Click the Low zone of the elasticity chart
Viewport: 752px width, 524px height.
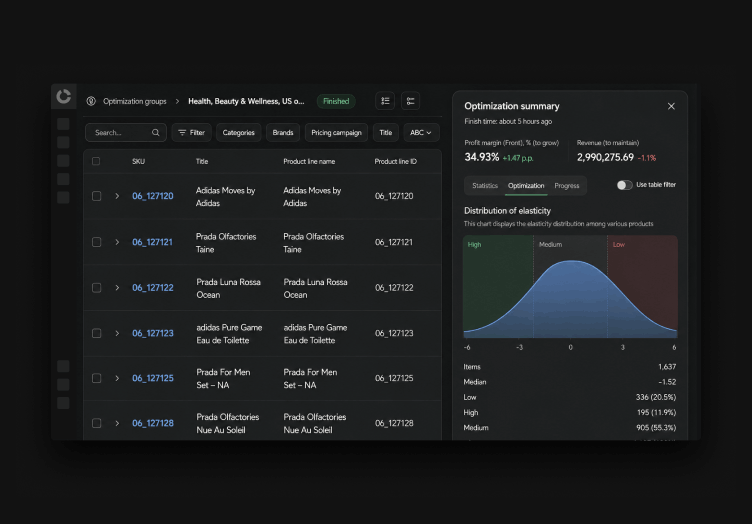643,287
